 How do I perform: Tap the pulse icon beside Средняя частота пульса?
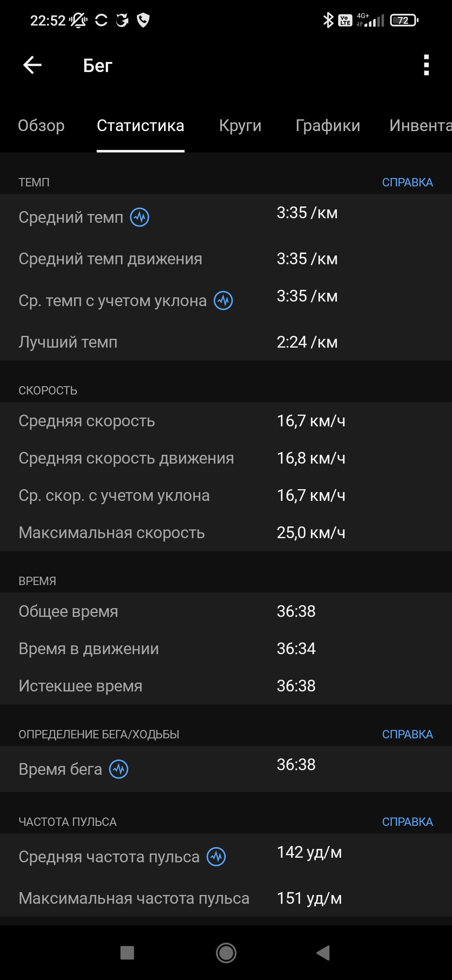(x=216, y=857)
